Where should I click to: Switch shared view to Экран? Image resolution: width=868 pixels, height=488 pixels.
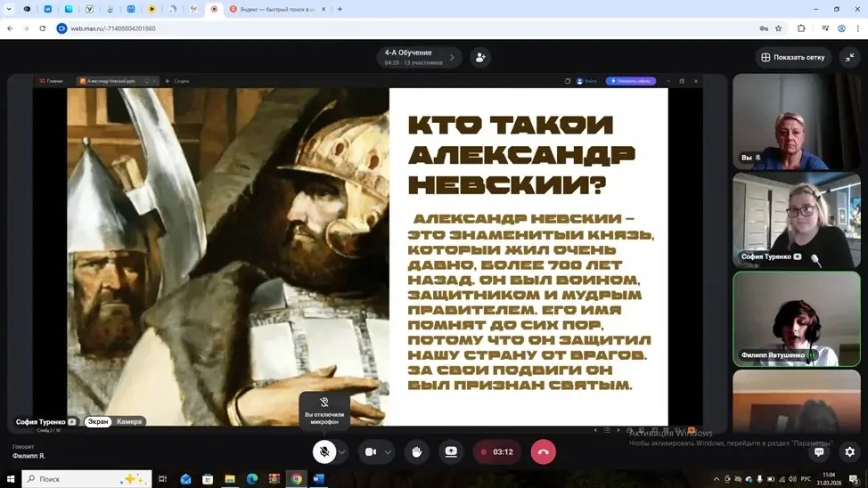98,421
